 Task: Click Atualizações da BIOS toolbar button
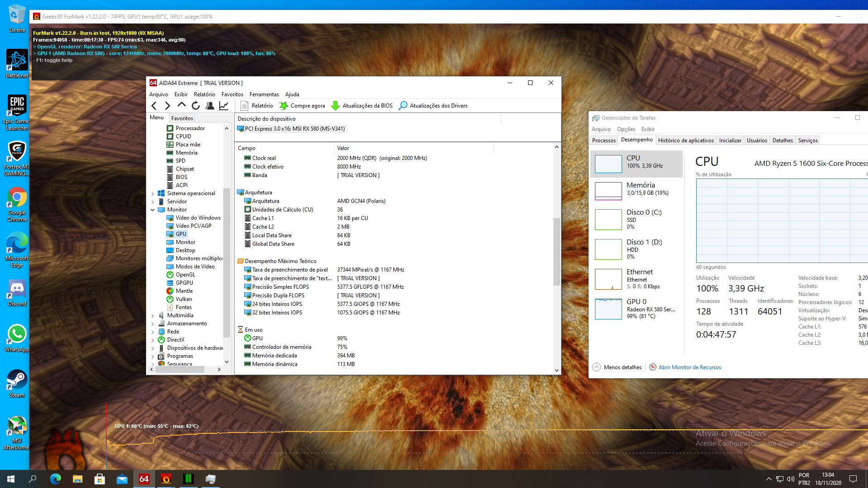[362, 106]
